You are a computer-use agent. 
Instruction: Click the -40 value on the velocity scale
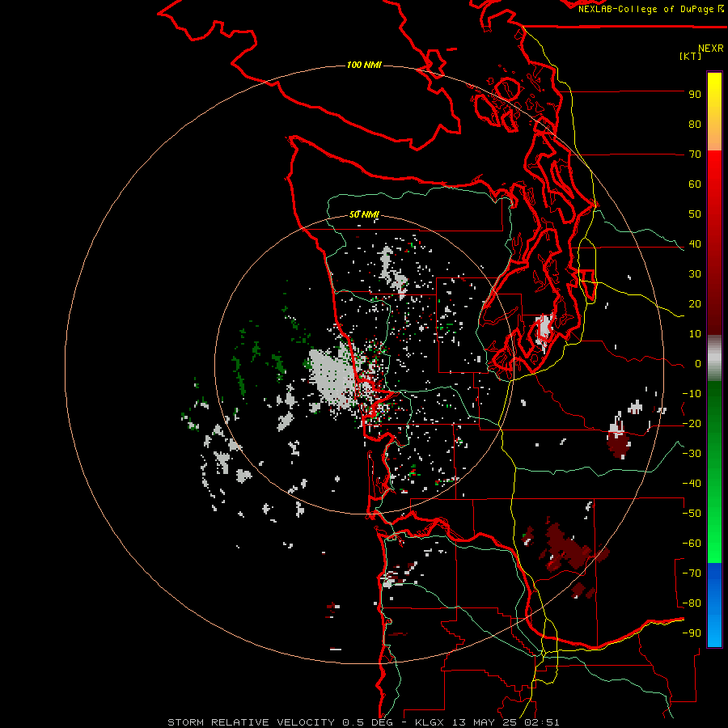pyautogui.click(x=692, y=484)
